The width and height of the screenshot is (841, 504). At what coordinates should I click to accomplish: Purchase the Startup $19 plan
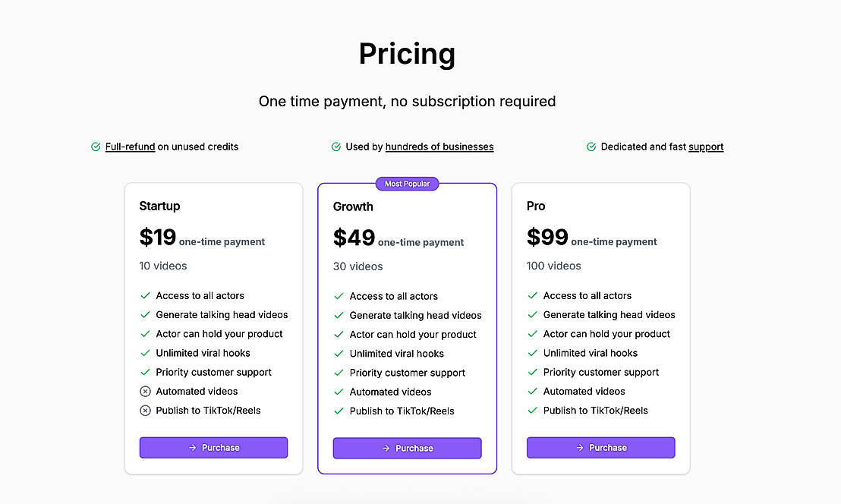tap(213, 448)
